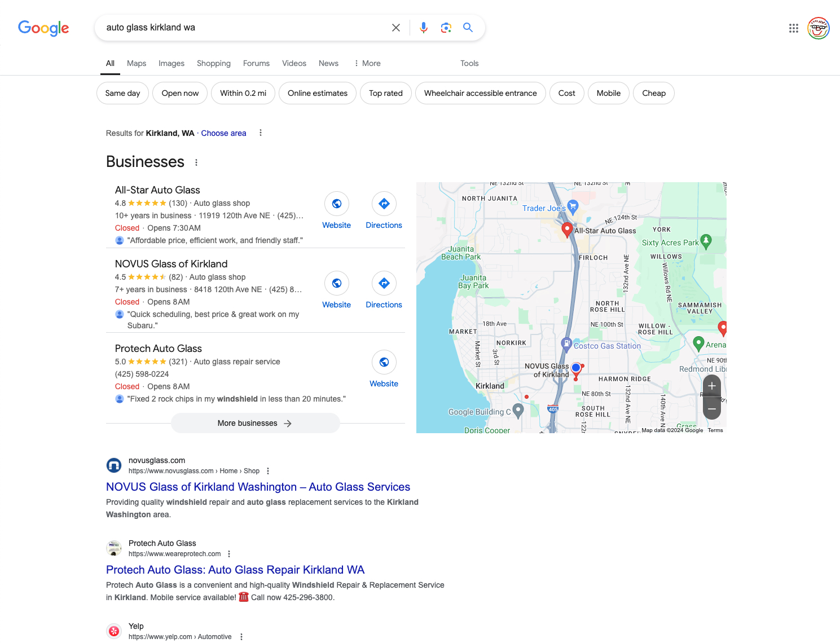Get directions to All-Star Auto Glass
840x643 pixels.
point(384,204)
